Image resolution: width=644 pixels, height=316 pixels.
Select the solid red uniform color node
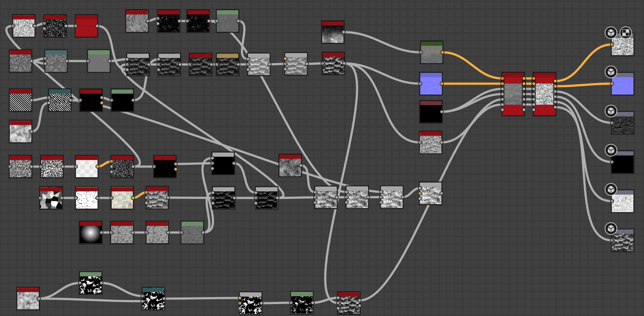point(86,27)
